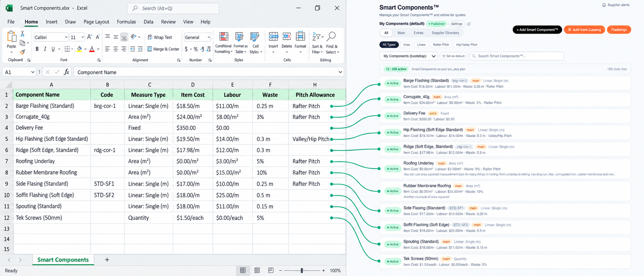The width and height of the screenshot is (644, 276).
Task: Click Wrap Text in Alignment group
Action: coord(160,37)
